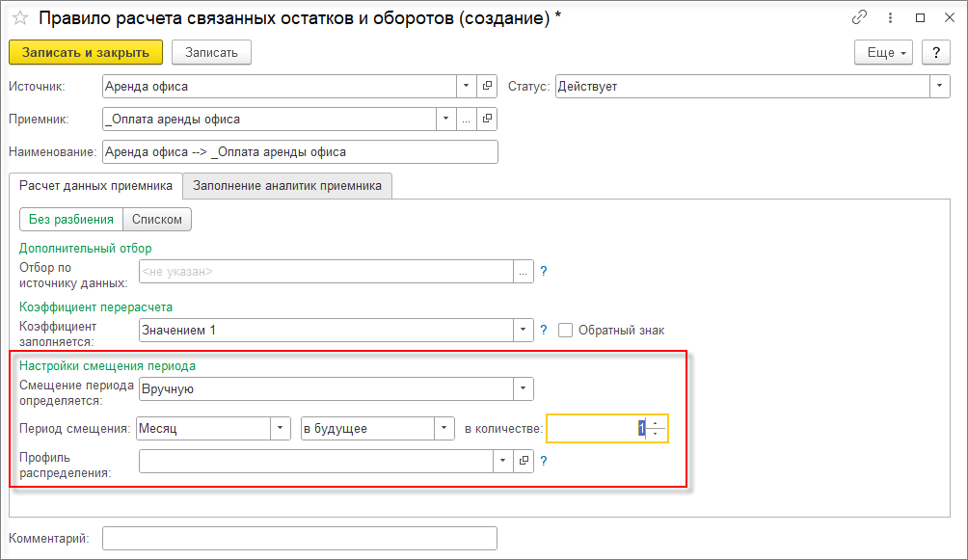968x560 pixels.
Task: Expand the в будущее direction dropdown
Action: coord(444,428)
